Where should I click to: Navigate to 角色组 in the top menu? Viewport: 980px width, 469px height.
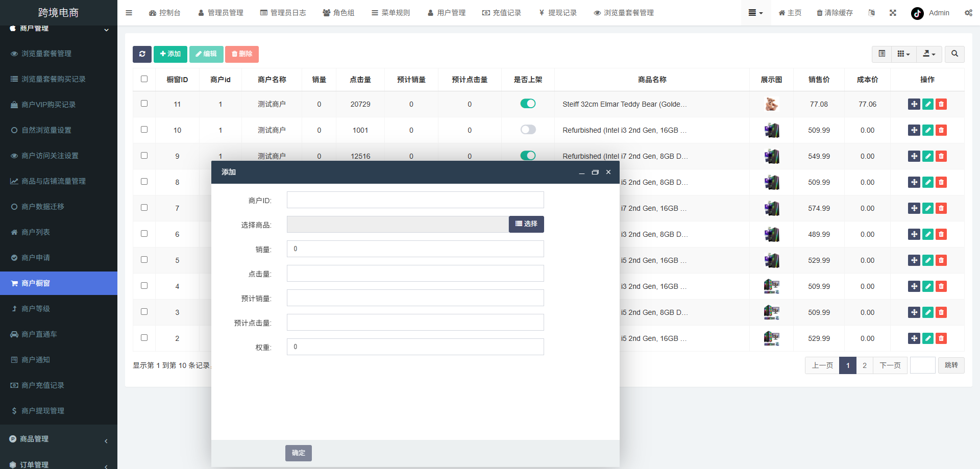pyautogui.click(x=338, y=13)
